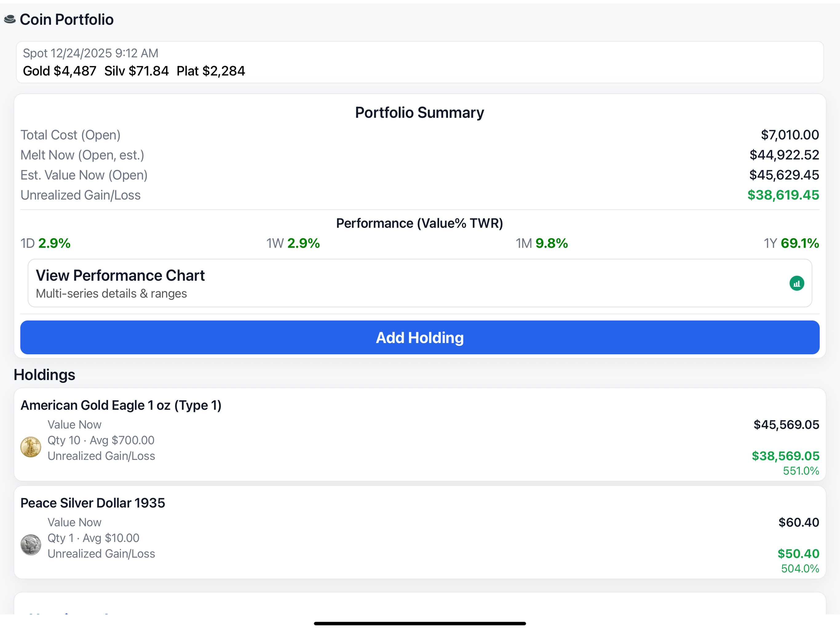Click the Add Holding button

click(420, 337)
